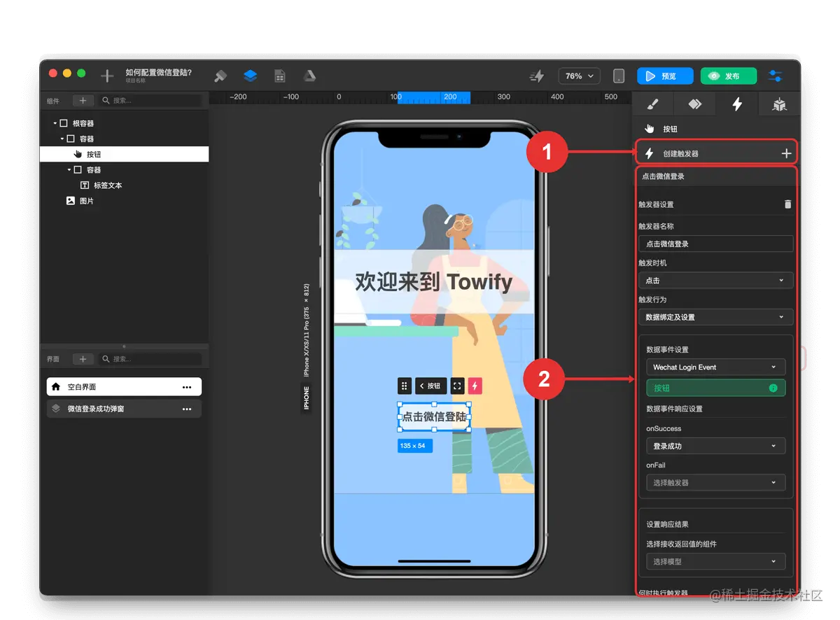Collapse the first 容器 tree node

(62, 139)
